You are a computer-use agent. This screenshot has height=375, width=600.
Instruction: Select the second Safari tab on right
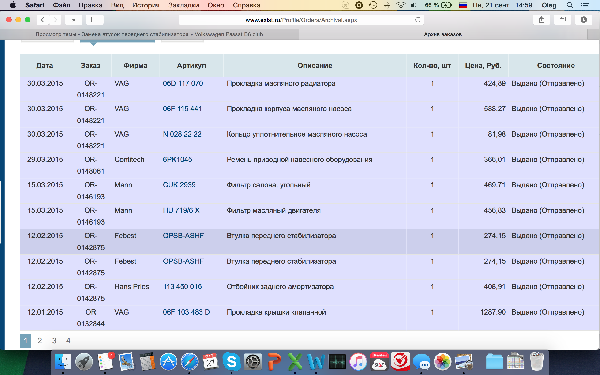click(443, 34)
